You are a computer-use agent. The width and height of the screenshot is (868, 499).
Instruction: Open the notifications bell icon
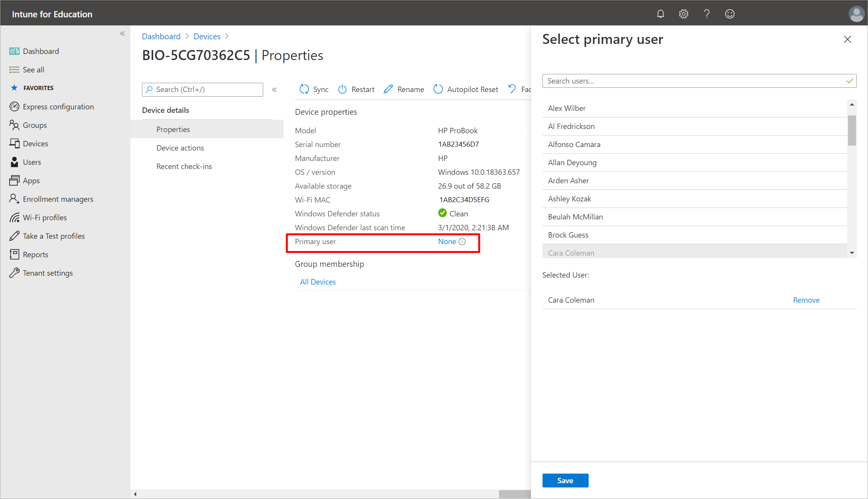[660, 14]
